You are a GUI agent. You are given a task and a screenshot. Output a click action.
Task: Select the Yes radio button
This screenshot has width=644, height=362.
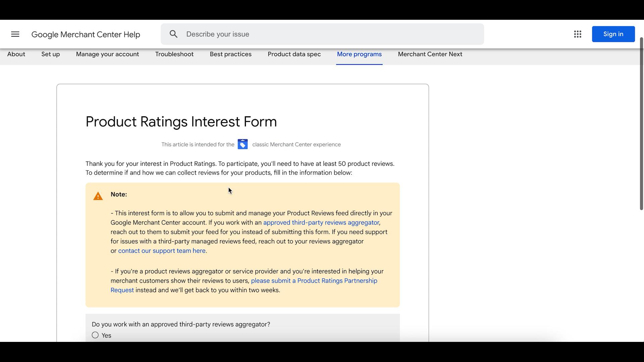pyautogui.click(x=95, y=335)
